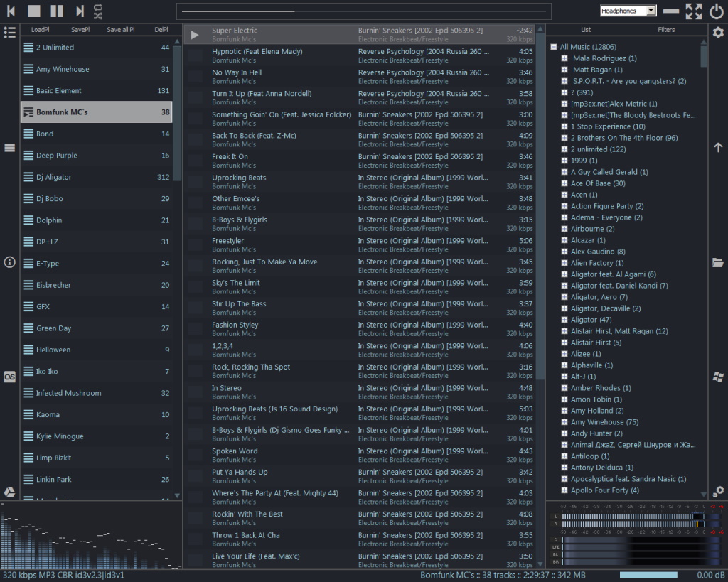The image size is (728, 582).
Task: Click the fullscreen expand arrows icon
Action: (694, 11)
